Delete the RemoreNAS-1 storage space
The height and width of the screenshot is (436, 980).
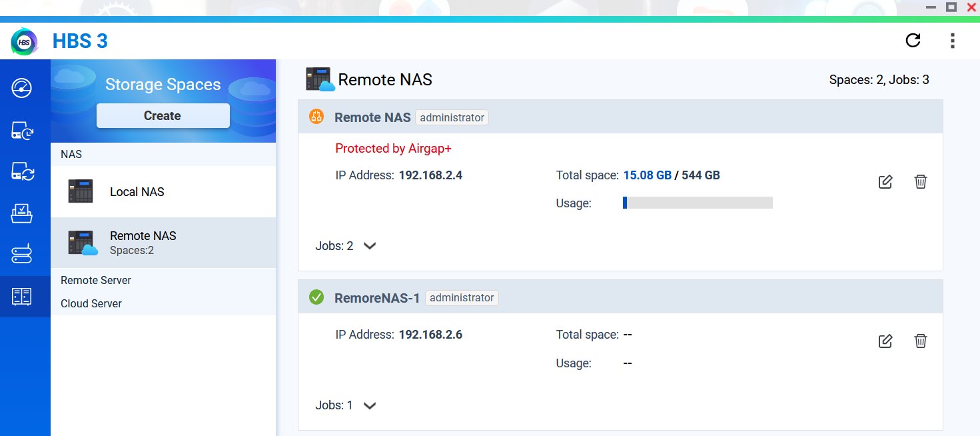tap(921, 341)
